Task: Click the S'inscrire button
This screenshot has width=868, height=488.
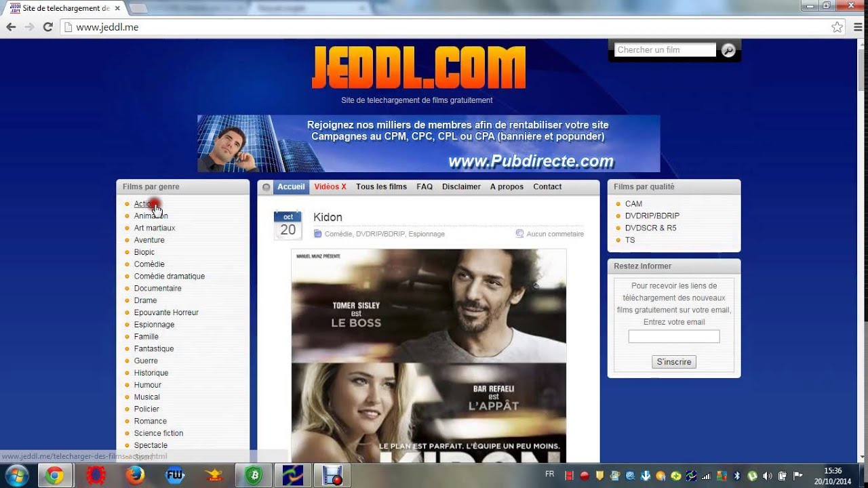Action: tap(673, 362)
